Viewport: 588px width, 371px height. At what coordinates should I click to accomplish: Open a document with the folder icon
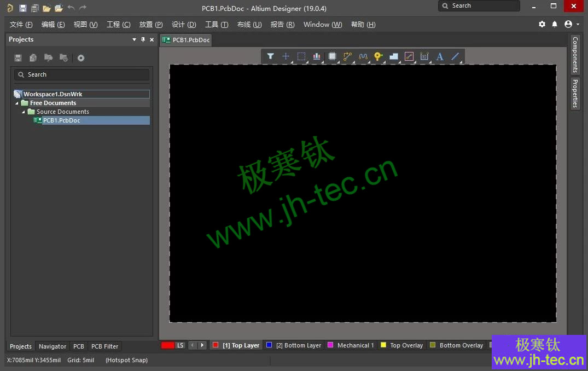(46, 8)
